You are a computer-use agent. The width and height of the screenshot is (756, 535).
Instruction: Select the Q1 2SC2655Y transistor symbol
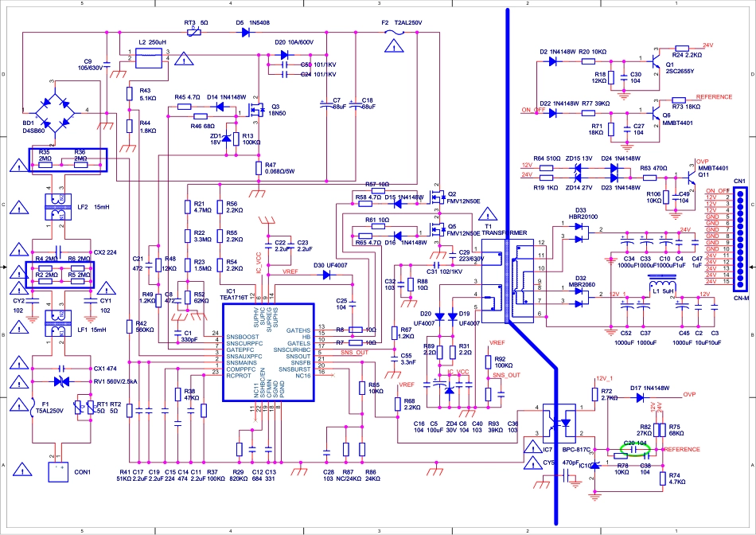pos(651,61)
